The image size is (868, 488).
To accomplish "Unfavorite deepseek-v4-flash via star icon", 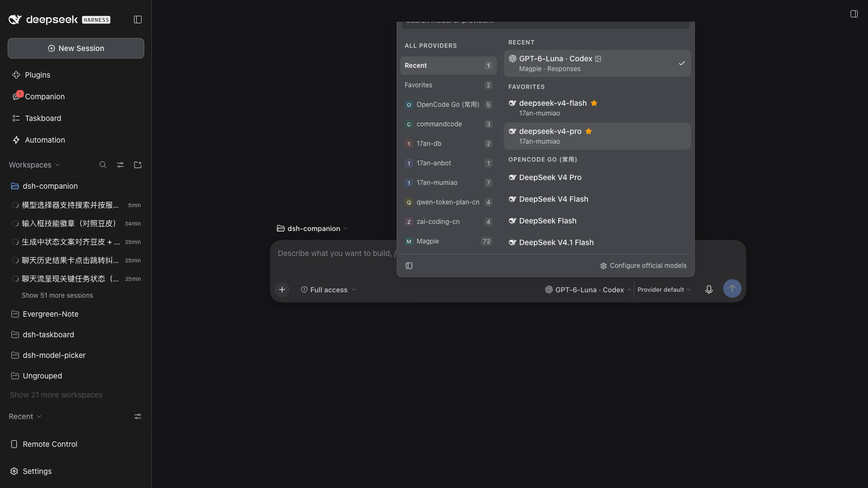I will [x=594, y=103].
